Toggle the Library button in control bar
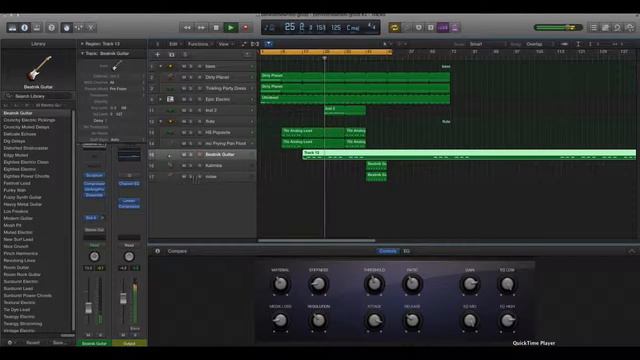 (12, 28)
